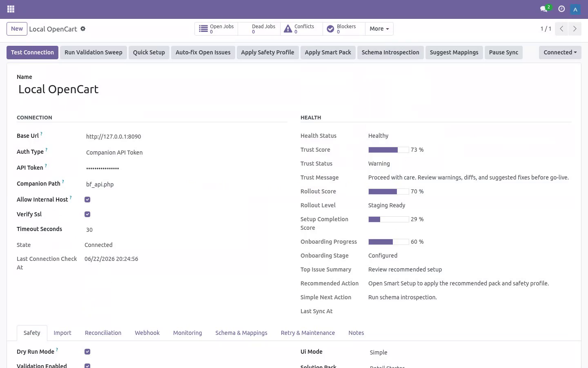588x368 pixels.
Task: Open the activities clock icon
Action: pyautogui.click(x=561, y=9)
